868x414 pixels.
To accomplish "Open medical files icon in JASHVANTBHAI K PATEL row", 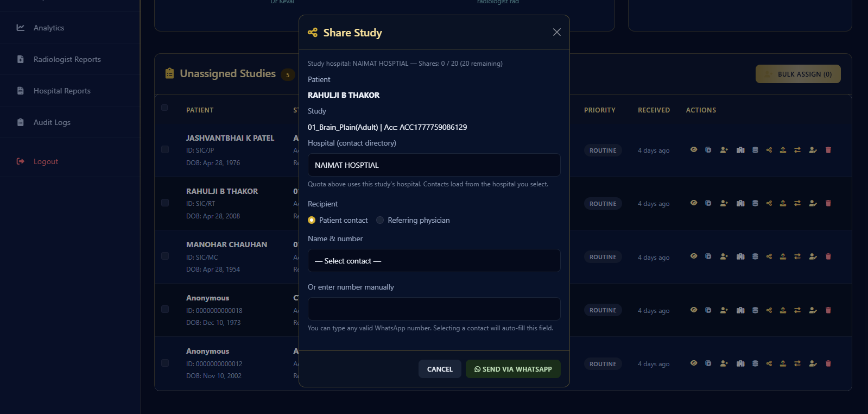I will click(x=708, y=150).
